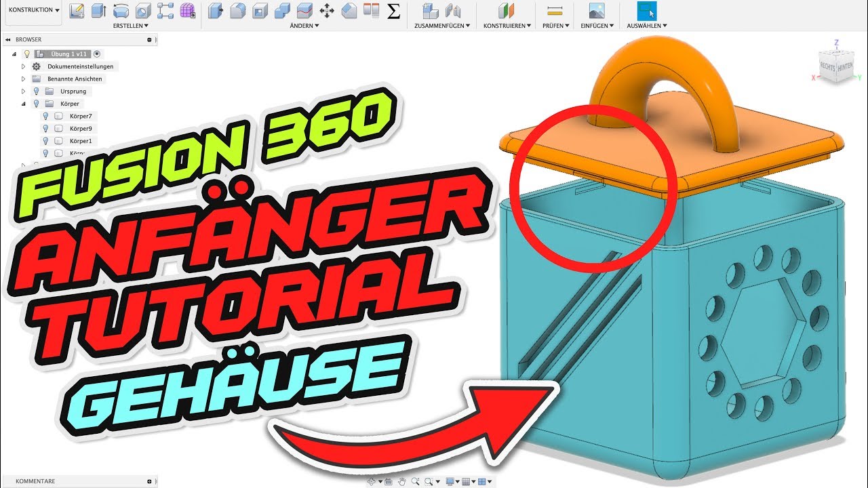
Task: Select the Extrude tool icon
Action: click(99, 10)
